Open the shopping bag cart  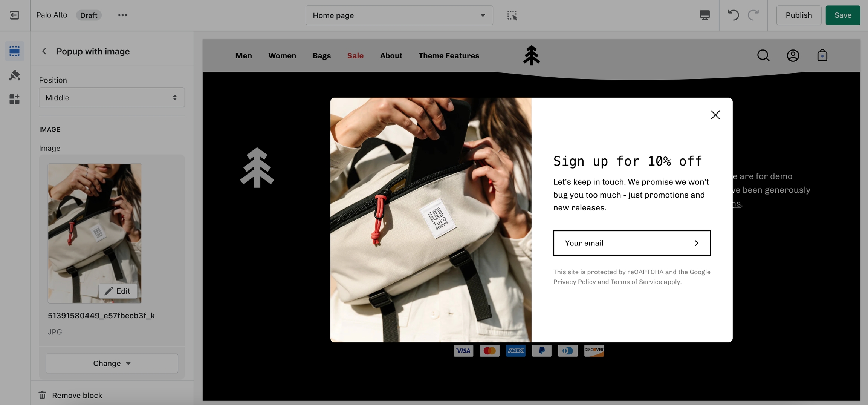822,55
